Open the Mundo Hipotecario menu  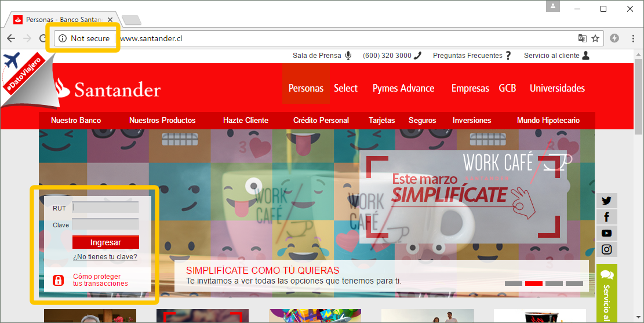click(x=548, y=121)
